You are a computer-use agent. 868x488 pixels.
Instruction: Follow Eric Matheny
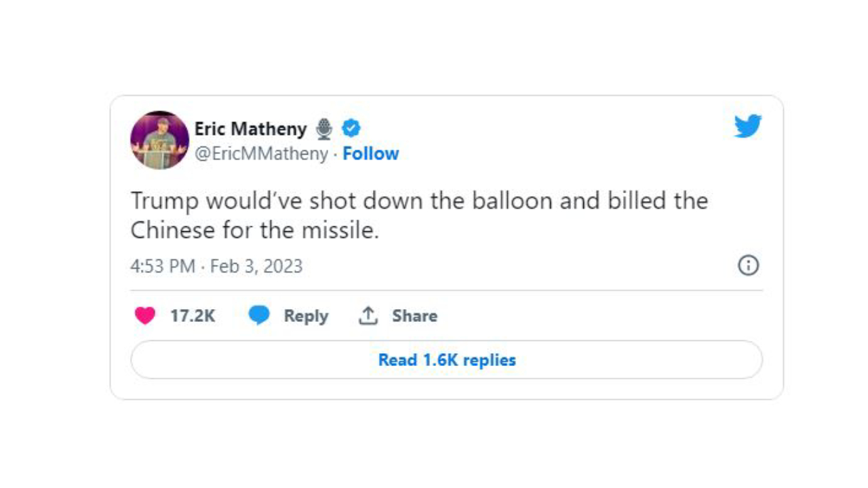point(370,154)
